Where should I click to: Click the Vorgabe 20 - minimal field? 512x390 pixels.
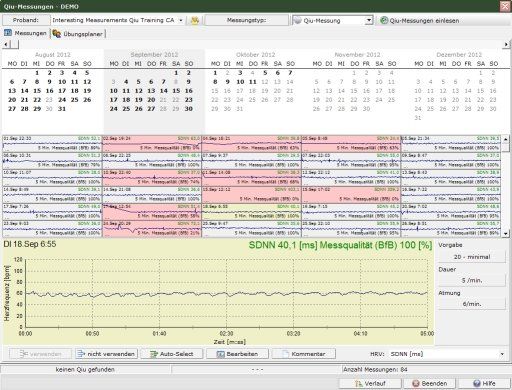point(472,257)
